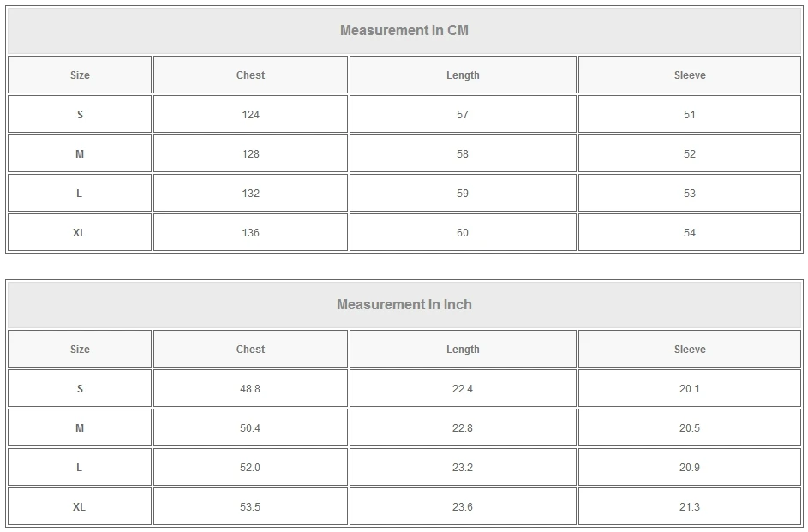Image resolution: width=808 pixels, height=532 pixels.
Task: Select the length value 60 cell
Action: (x=463, y=233)
